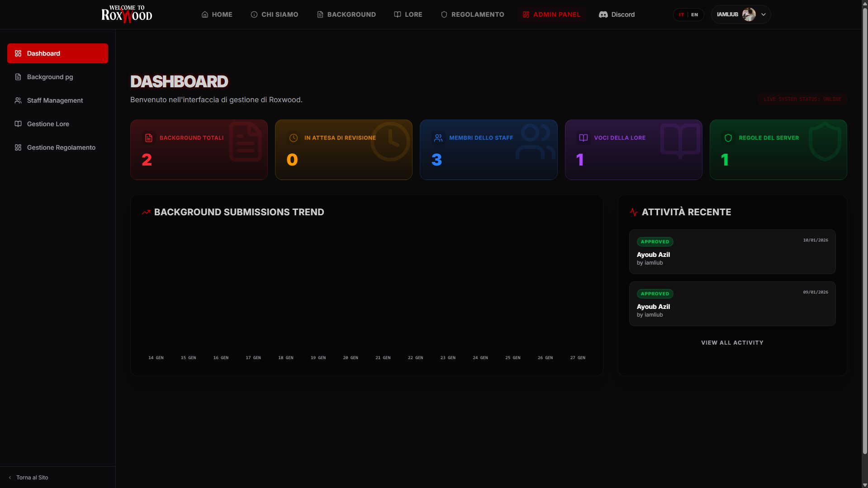This screenshot has width=868, height=488.
Task: Expand the Torna al Sito chevron
Action: (x=10, y=477)
